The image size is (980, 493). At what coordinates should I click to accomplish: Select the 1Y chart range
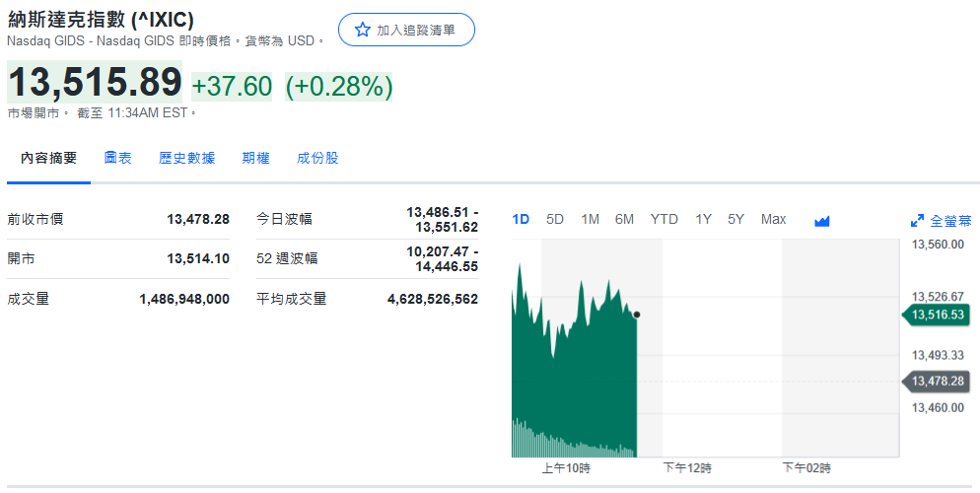[x=703, y=219]
